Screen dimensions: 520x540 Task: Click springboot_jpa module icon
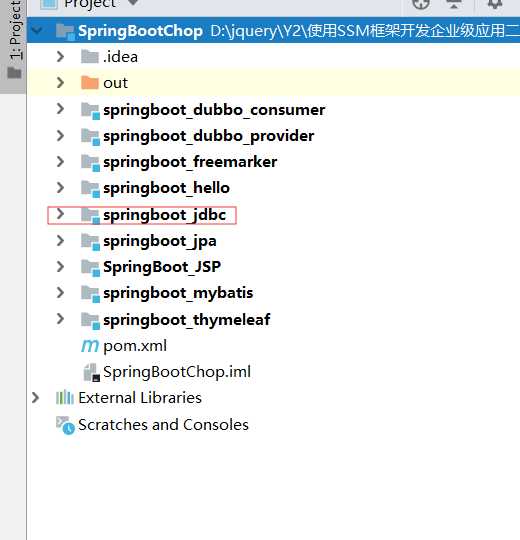91,242
